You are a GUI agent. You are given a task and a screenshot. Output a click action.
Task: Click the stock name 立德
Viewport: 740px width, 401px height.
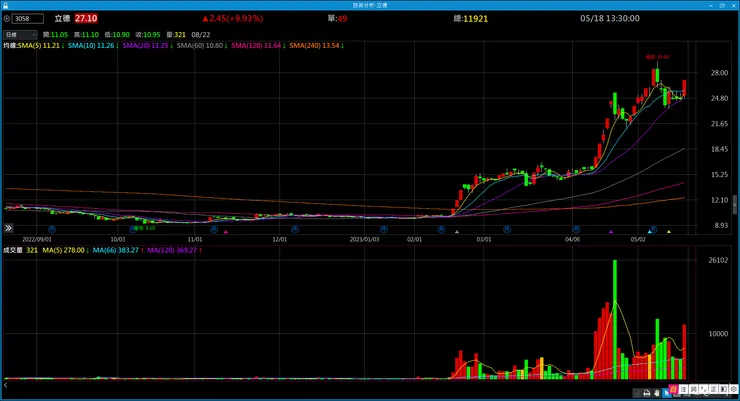pyautogui.click(x=62, y=18)
